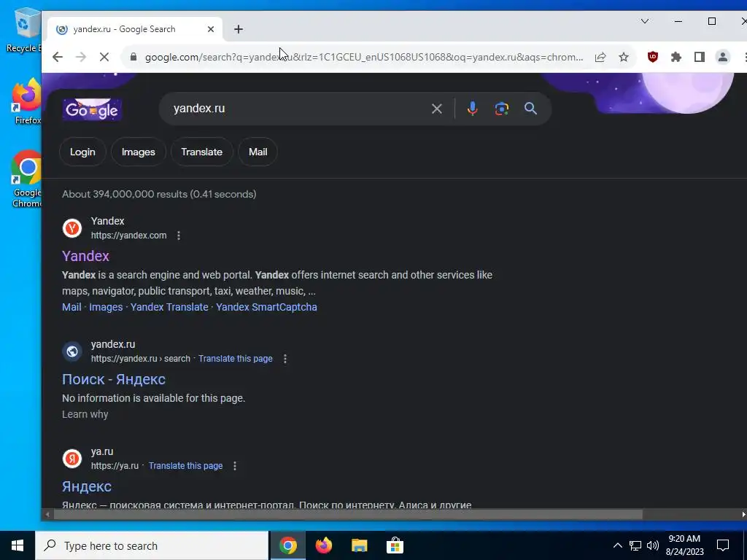747x560 pixels.
Task: Select the Google Chrome desktop shortcut
Action: (x=27, y=180)
